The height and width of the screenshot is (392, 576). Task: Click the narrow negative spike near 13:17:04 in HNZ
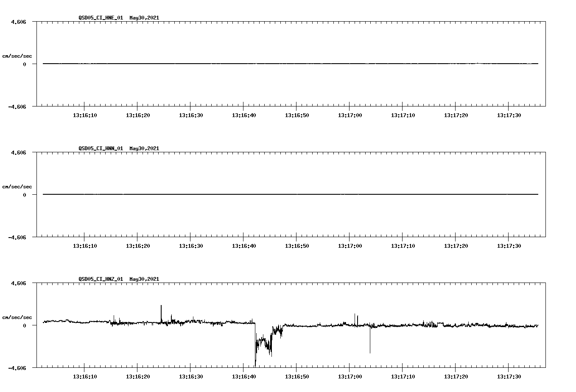tap(370, 339)
